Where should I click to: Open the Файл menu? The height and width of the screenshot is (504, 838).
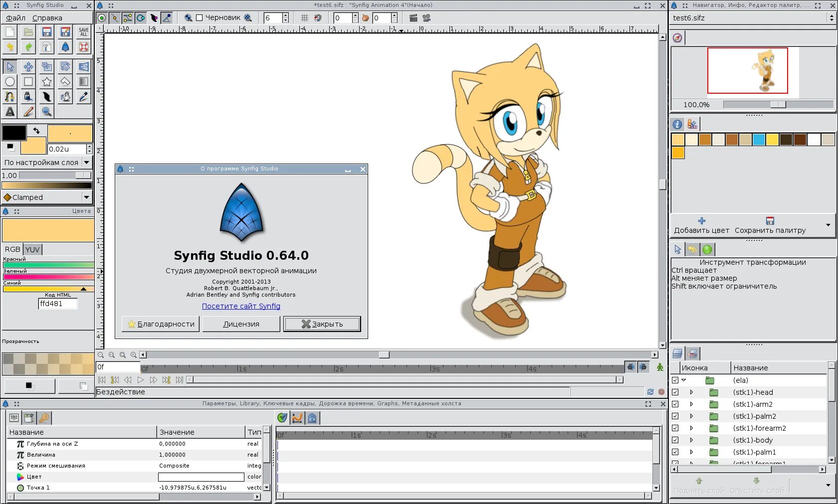point(15,18)
